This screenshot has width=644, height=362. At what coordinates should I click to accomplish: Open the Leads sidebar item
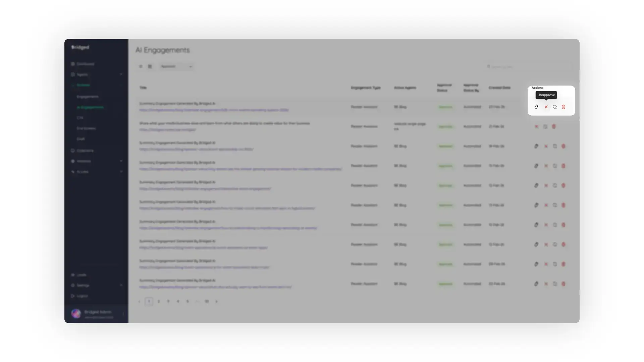point(79,275)
